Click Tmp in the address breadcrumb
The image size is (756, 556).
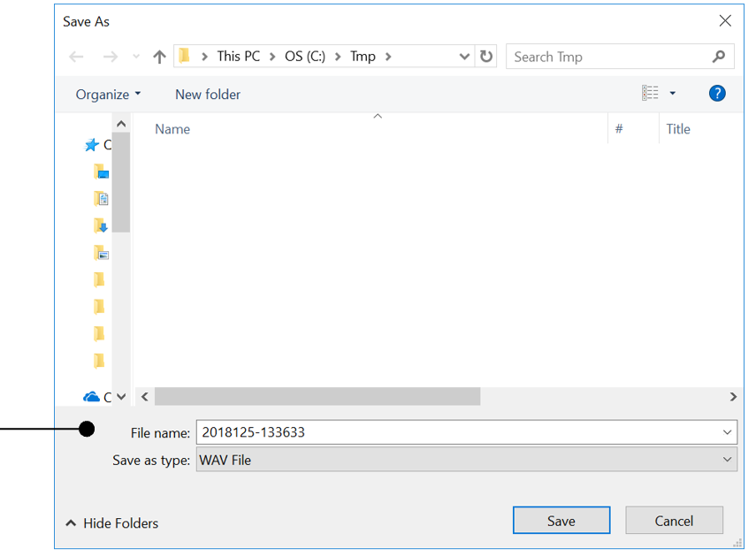[363, 57]
